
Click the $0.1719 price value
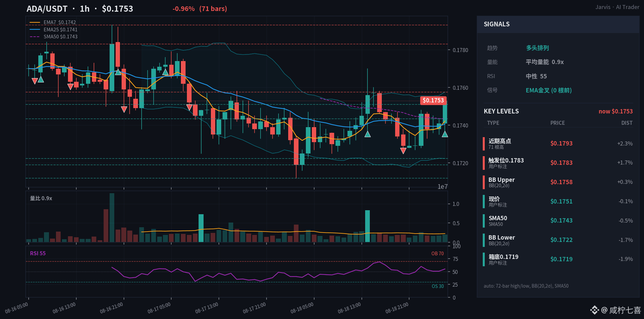click(561, 259)
